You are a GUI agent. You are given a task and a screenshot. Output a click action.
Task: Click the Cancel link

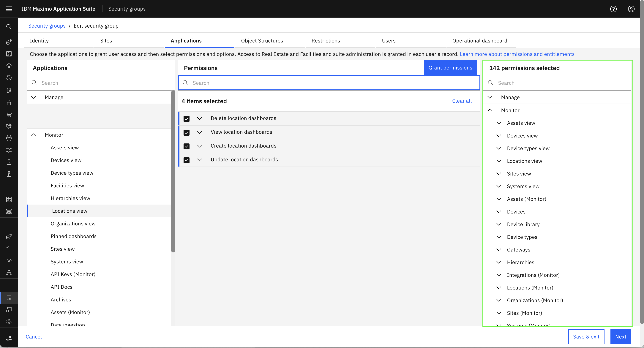pyautogui.click(x=34, y=337)
